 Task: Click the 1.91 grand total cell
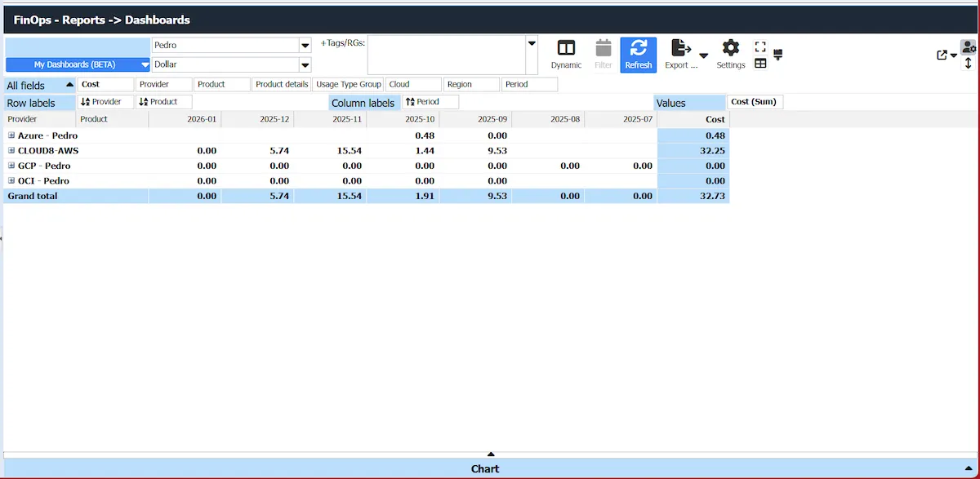(403, 196)
